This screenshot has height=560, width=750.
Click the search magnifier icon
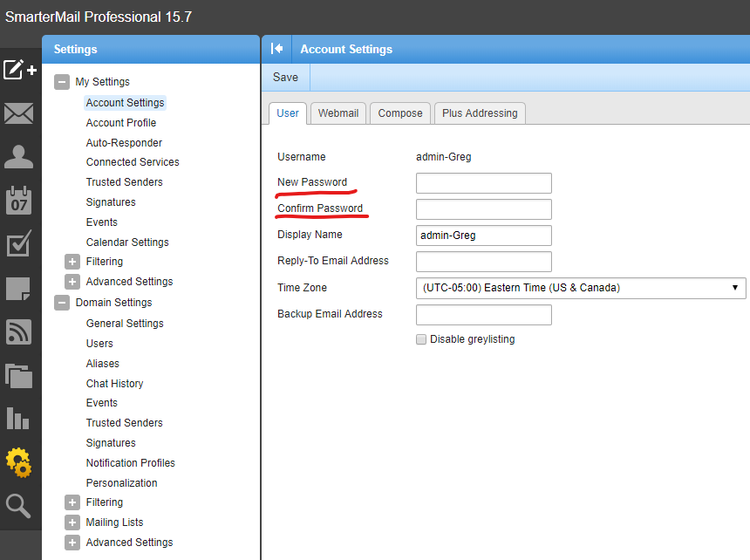tap(19, 505)
